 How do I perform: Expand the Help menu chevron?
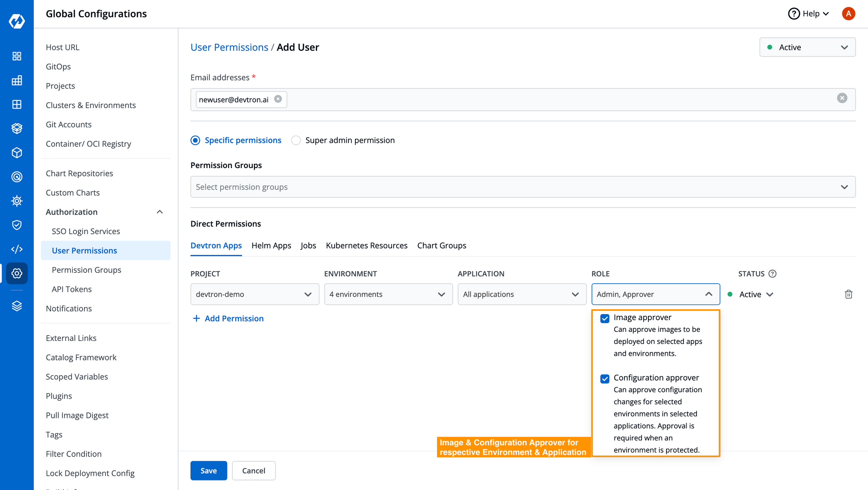[x=826, y=14]
